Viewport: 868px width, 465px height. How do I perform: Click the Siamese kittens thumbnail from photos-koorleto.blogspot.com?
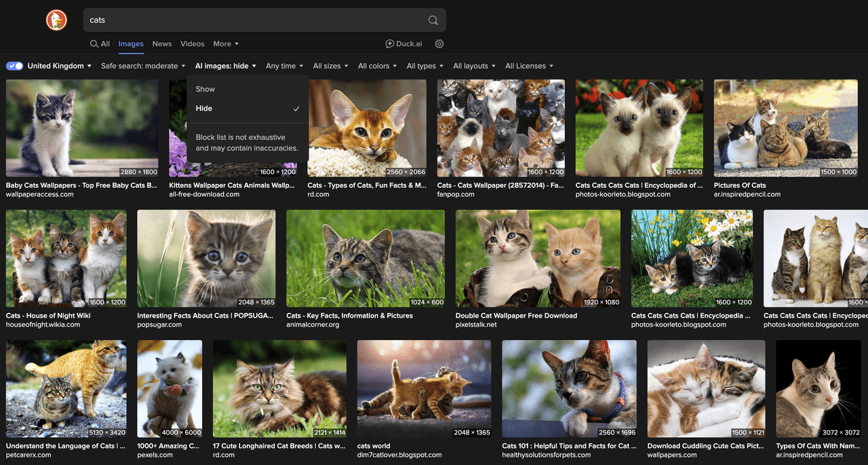(639, 128)
